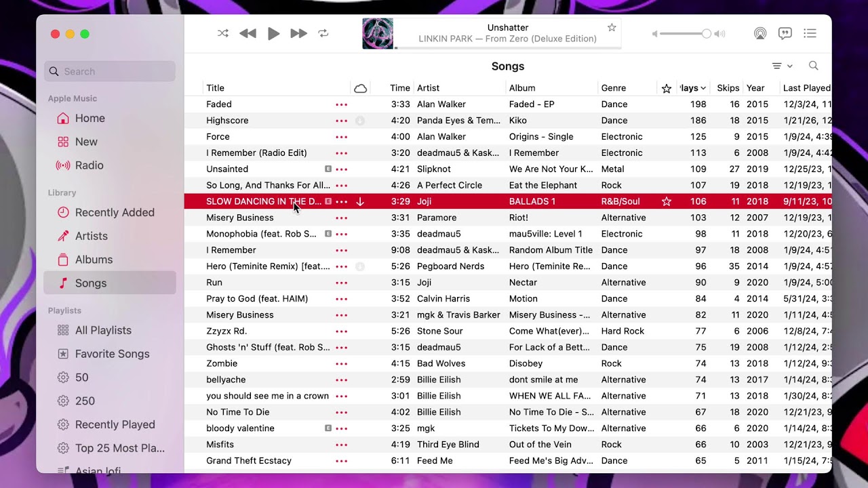Mute using the low volume speaker icon
The image size is (868, 488).
pos(654,34)
